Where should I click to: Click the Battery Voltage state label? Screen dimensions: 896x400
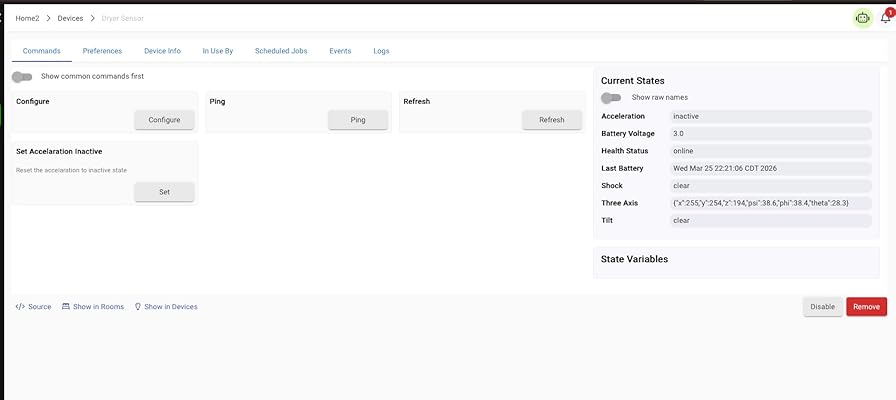628,134
